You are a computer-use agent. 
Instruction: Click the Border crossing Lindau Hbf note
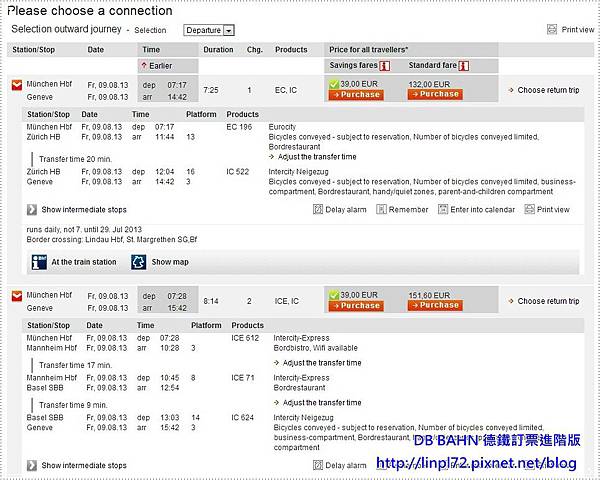pos(112,240)
